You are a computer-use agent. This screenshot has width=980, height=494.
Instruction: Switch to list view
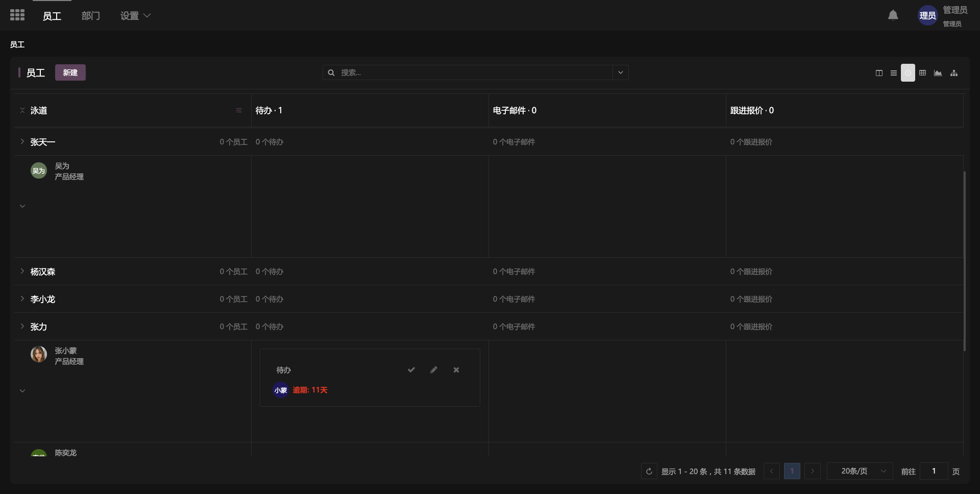click(x=893, y=73)
